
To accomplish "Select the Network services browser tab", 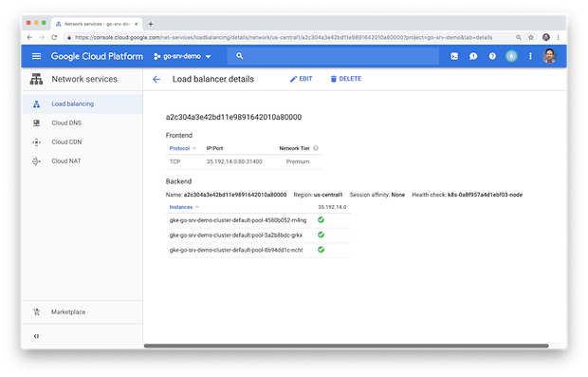I will (x=97, y=24).
